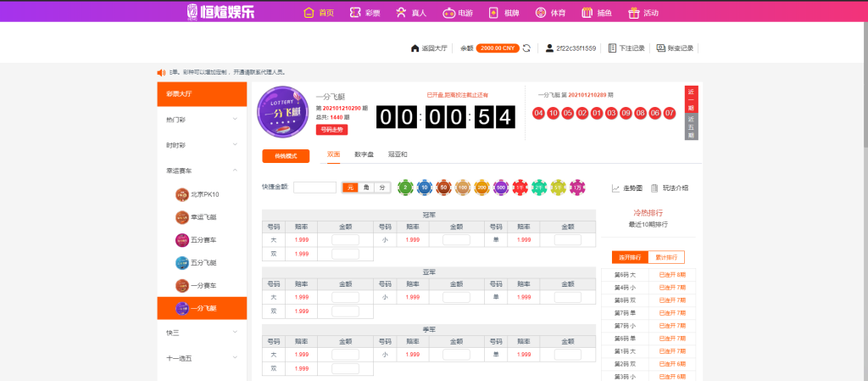Open the 走势图 trend chart
Viewport: 868px width, 381px height.
[x=626, y=188]
